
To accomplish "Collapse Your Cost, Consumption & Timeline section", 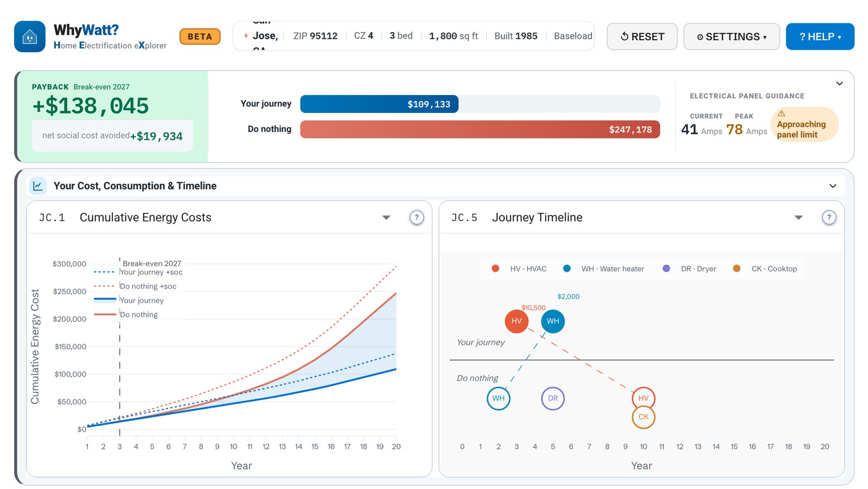I will [833, 186].
